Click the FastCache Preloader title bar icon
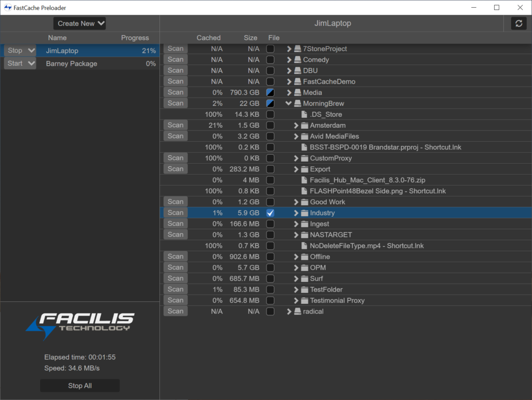532x400 pixels. 8,8
